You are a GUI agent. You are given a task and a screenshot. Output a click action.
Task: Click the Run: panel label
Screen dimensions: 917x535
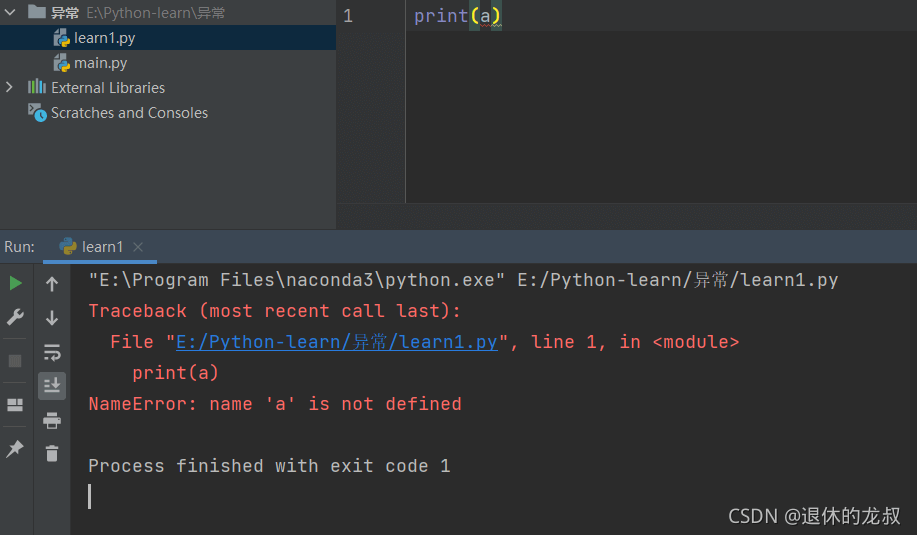coord(19,247)
